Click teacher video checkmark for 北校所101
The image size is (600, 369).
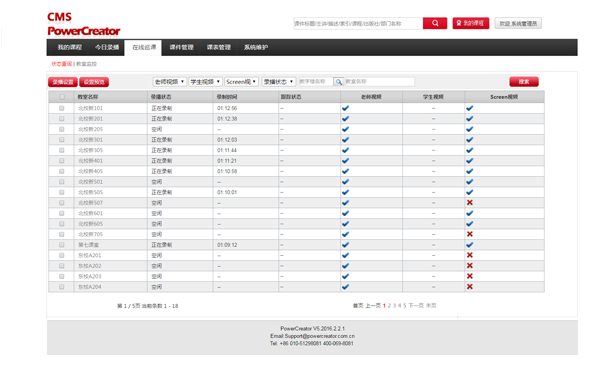(x=345, y=108)
